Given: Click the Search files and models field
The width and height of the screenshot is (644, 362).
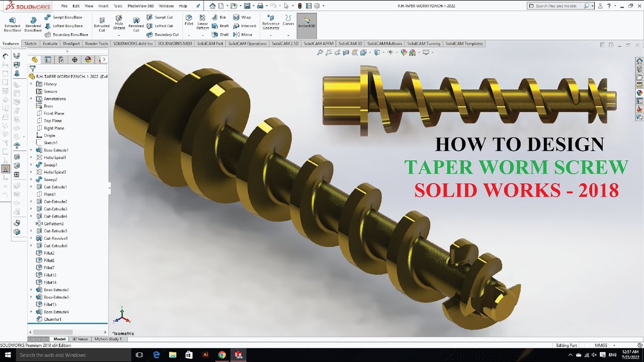Looking at the screenshot, I should tap(559, 6).
